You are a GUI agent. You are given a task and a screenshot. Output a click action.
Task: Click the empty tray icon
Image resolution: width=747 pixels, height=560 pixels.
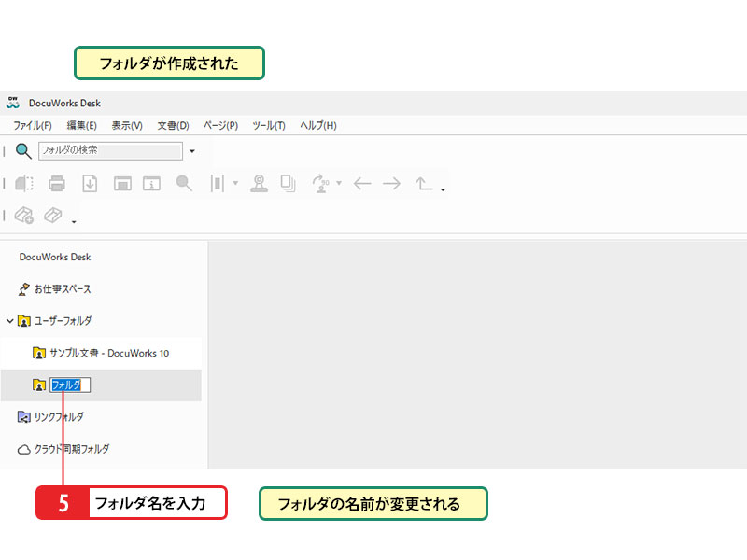pyautogui.click(x=53, y=216)
